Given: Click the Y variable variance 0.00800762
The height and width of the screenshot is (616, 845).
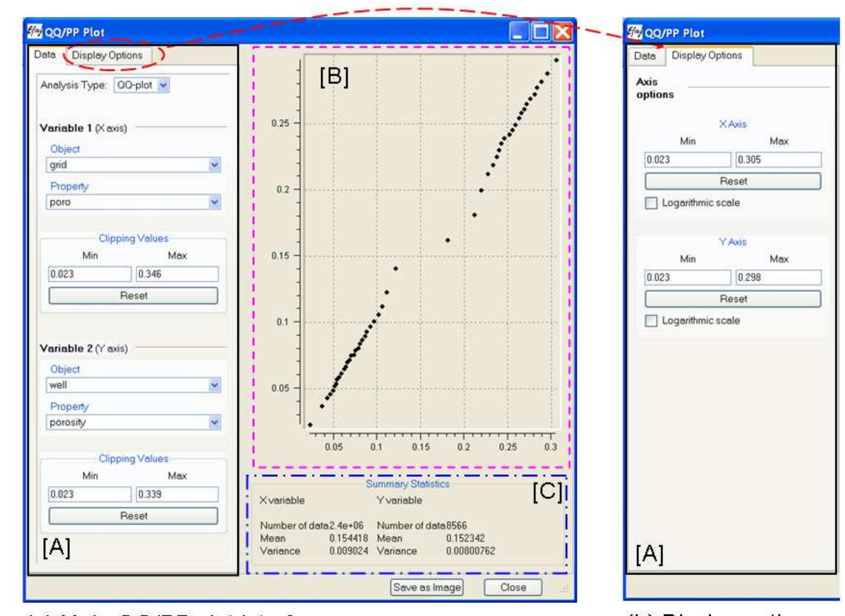Looking at the screenshot, I should [470, 551].
